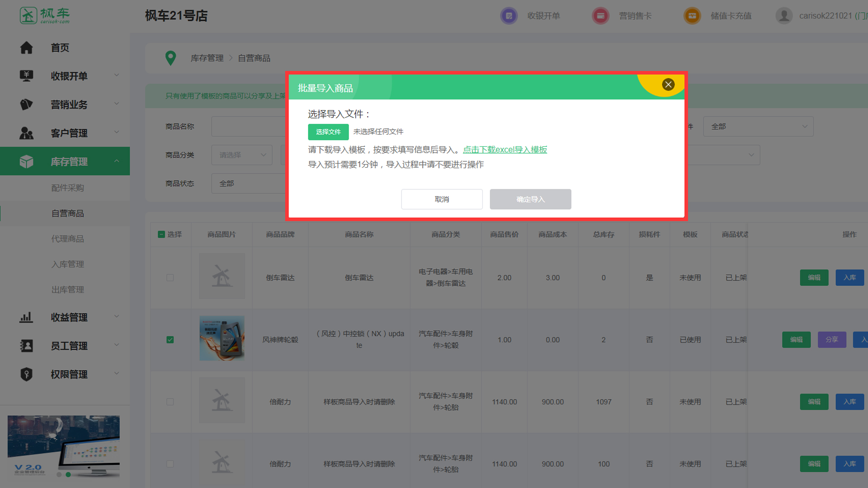
Task: Click the 客户管理 people icon
Action: 27,133
